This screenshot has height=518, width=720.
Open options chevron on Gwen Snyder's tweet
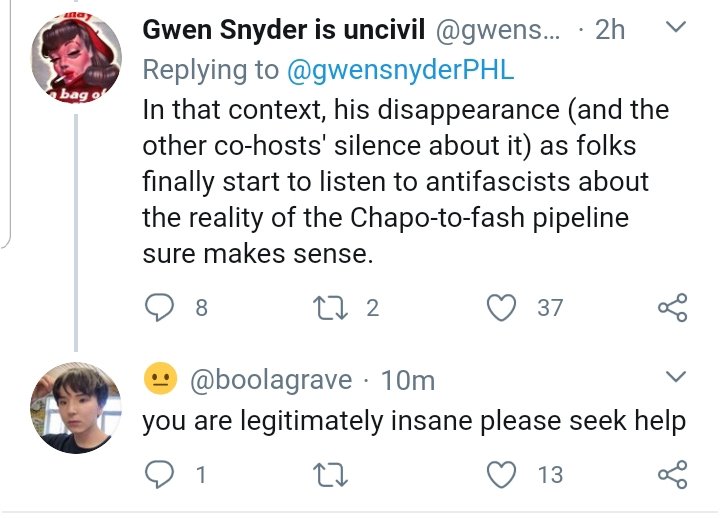[676, 29]
